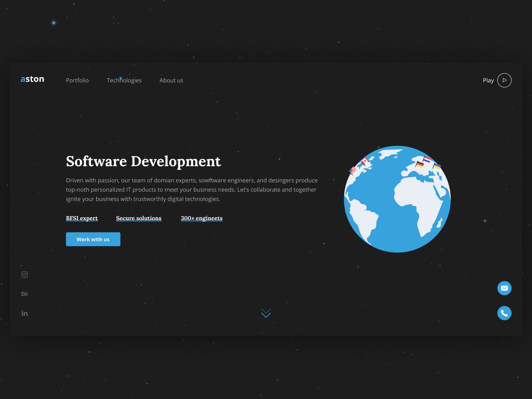
Task: Click the German flag on the globe
Action: pos(420,164)
